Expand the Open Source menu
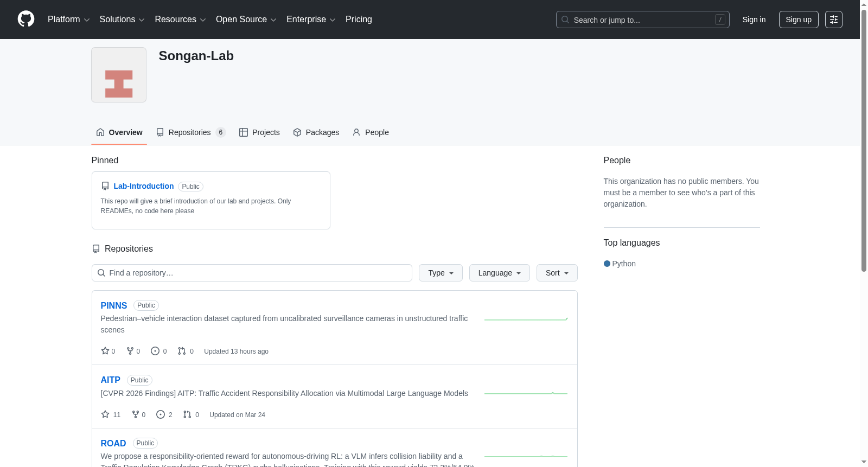Image resolution: width=868 pixels, height=467 pixels. (246, 20)
